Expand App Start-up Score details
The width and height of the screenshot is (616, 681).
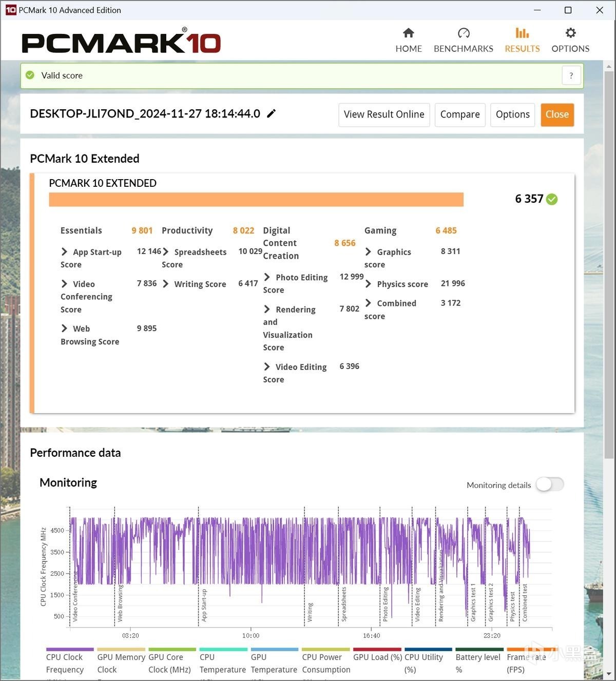click(64, 251)
